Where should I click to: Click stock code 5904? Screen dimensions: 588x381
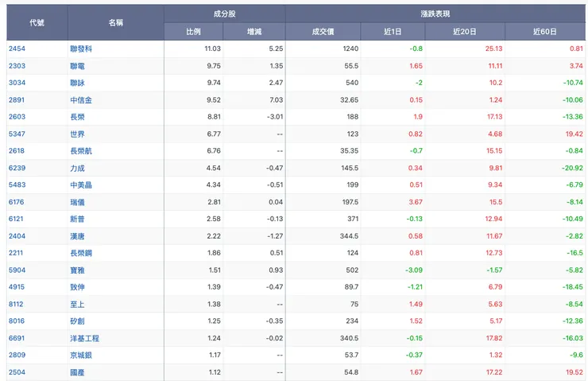tap(17, 270)
